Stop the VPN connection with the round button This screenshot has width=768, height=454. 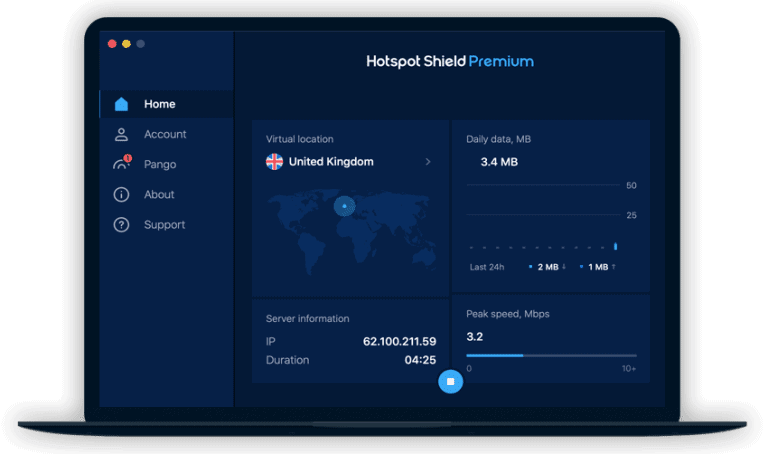point(450,381)
